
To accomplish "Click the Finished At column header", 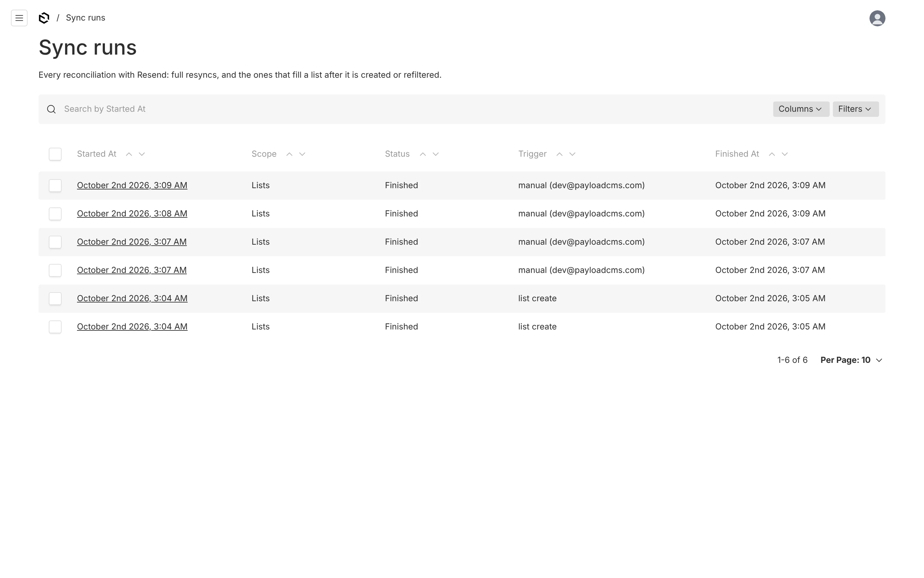I will tap(737, 154).
